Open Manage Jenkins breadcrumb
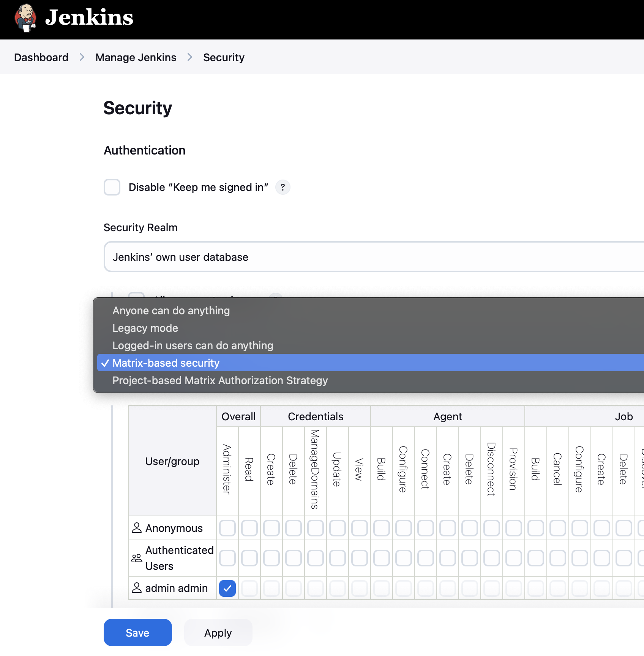 136,57
